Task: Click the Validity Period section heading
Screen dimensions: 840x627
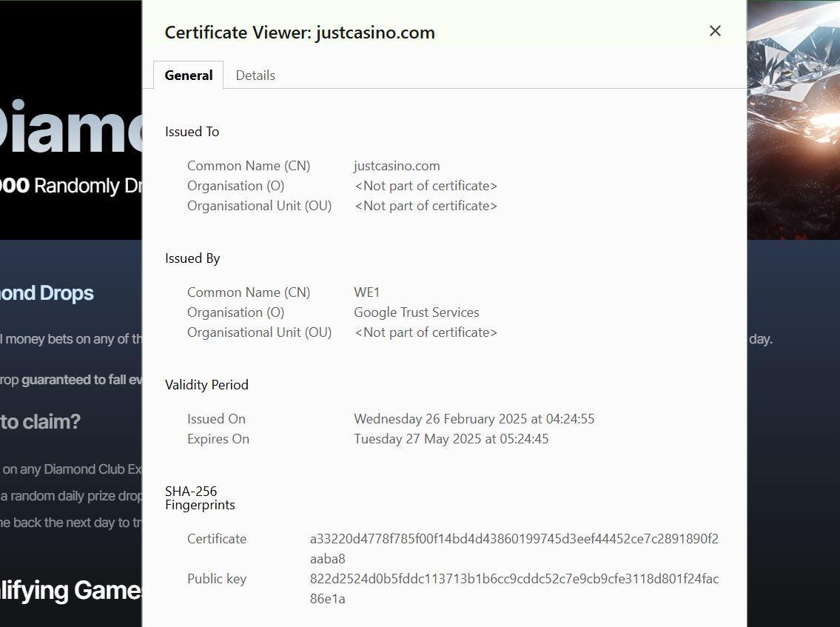Action: coord(206,385)
